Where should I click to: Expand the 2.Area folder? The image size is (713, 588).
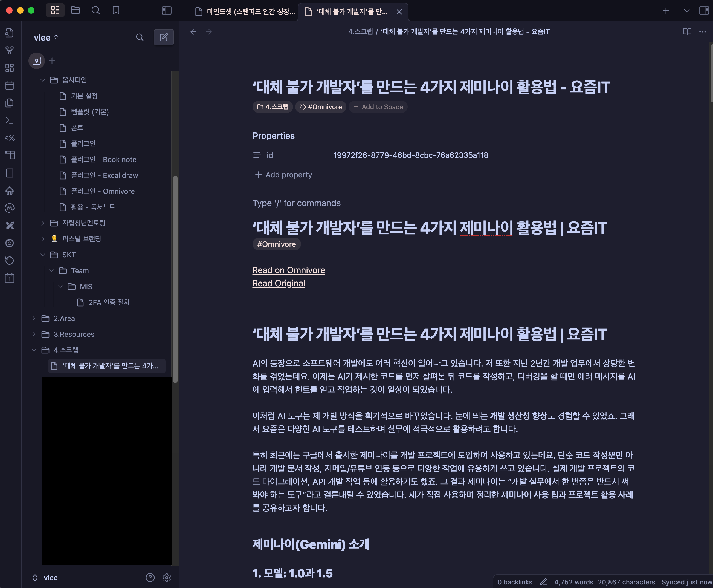(x=34, y=318)
